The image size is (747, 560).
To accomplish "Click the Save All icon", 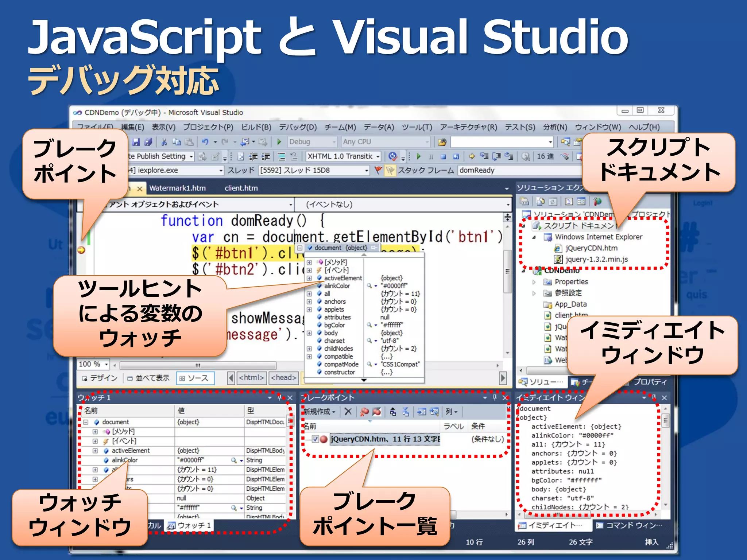I will [x=148, y=142].
